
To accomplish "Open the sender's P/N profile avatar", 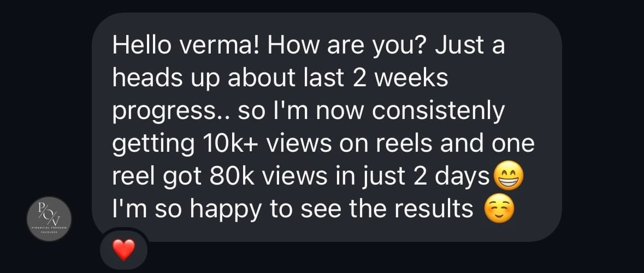I will (x=49, y=218).
